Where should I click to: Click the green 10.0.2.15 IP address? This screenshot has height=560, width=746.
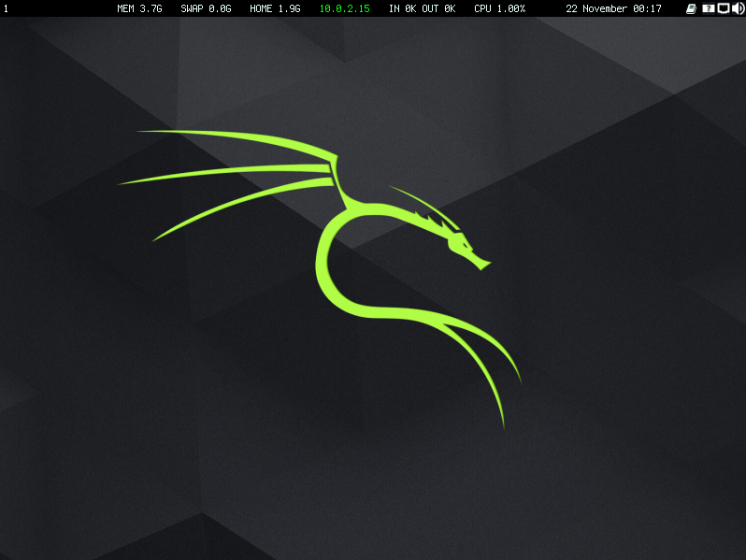[344, 8]
